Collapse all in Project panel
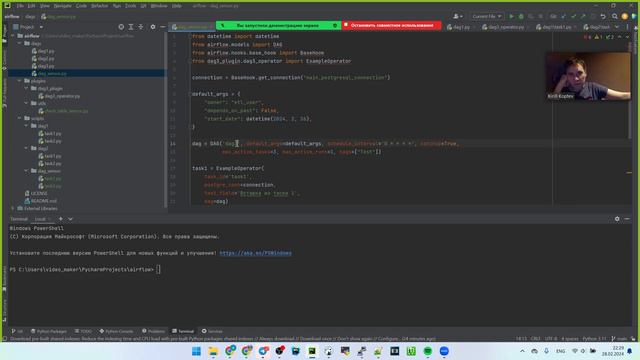This screenshot has width=640, height=360. (141, 27)
